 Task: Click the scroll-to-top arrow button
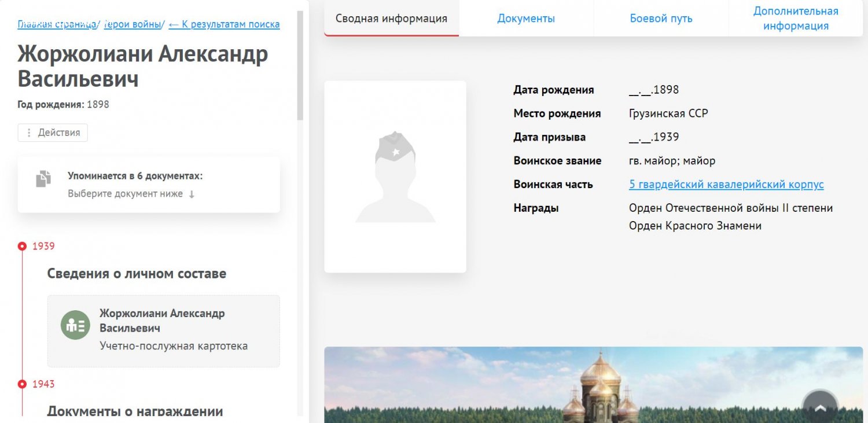pyautogui.click(x=820, y=407)
